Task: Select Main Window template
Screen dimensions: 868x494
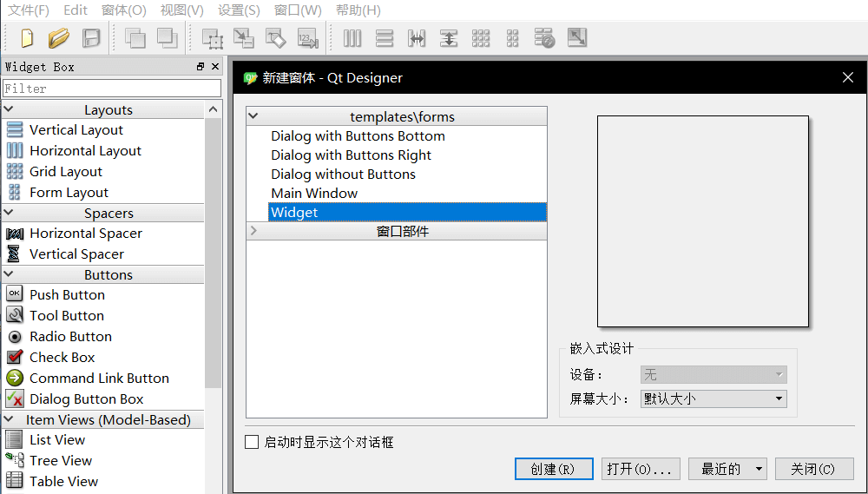Action: [314, 194]
